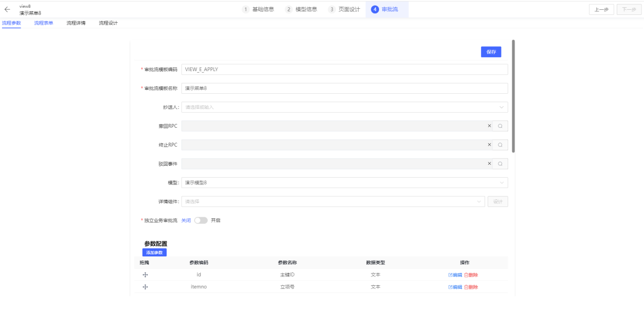
Task: Switch to the 流程表单 tab
Action: tap(44, 23)
